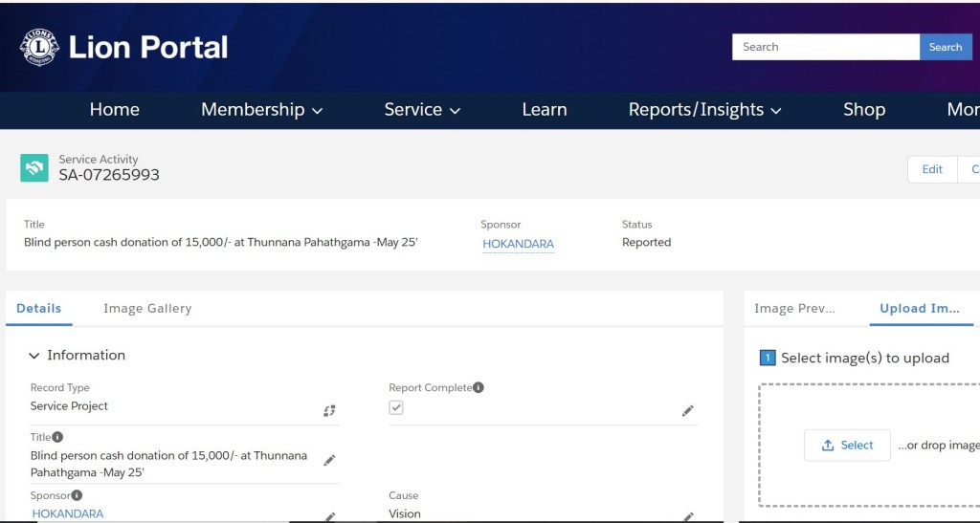Click the Select image button
980x523 pixels.
tap(847, 445)
